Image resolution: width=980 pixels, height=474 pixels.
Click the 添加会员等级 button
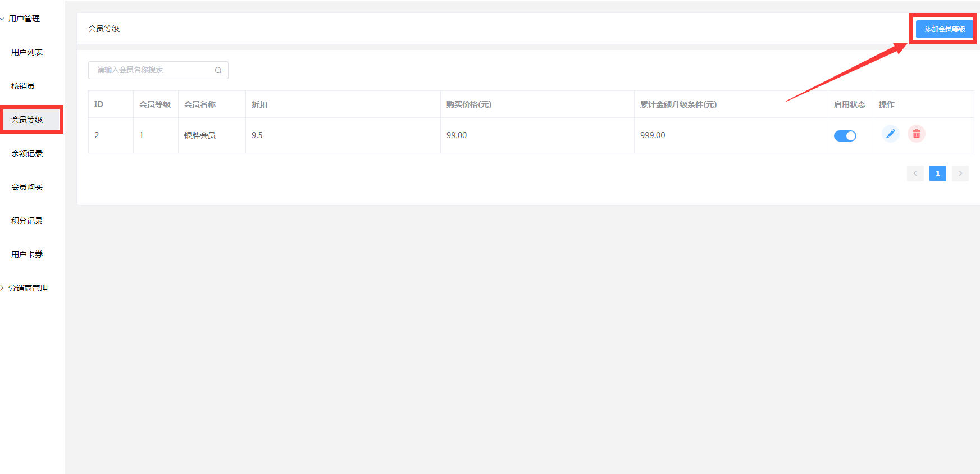tap(945, 29)
